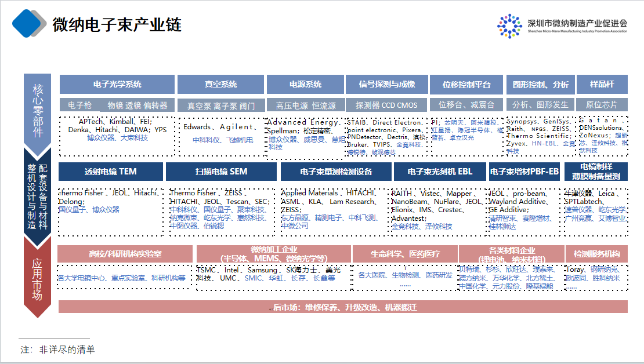
Task: Select the footnote 注: 非详尽的清单
Action: pyautogui.click(x=57, y=350)
